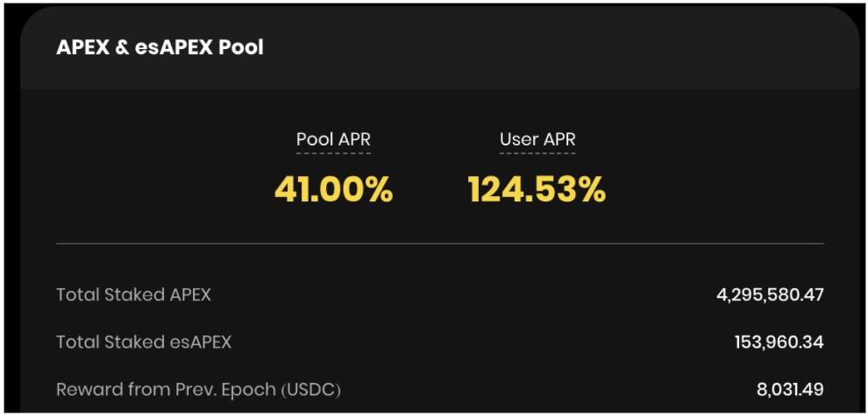The height and width of the screenshot is (417, 868).
Task: Click the dotted underline beneath Pool APR
Action: click(333, 154)
